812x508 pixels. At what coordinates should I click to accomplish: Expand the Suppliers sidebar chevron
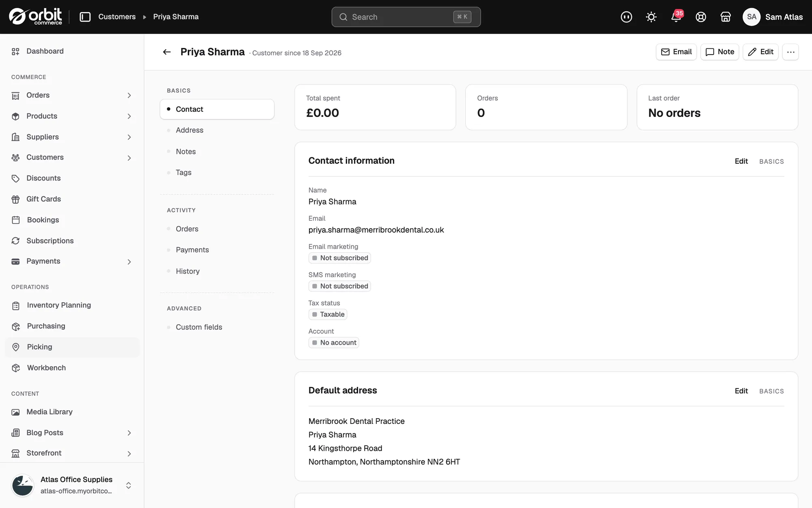pyautogui.click(x=129, y=137)
